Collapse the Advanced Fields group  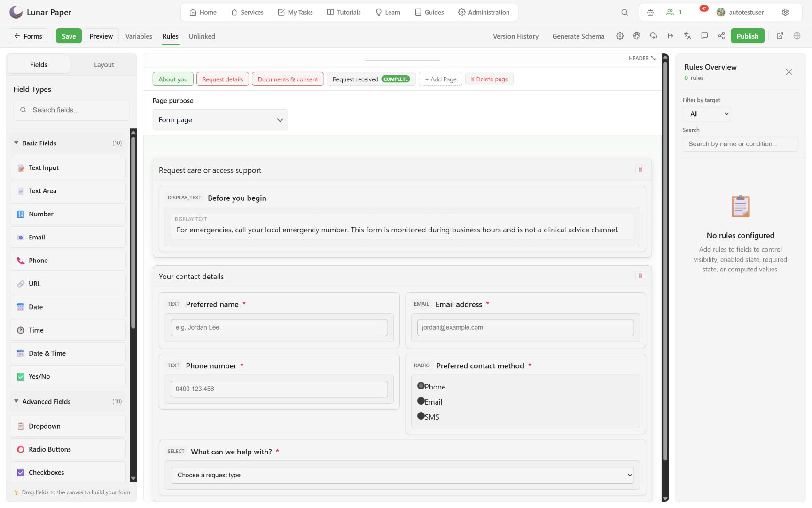point(68,401)
